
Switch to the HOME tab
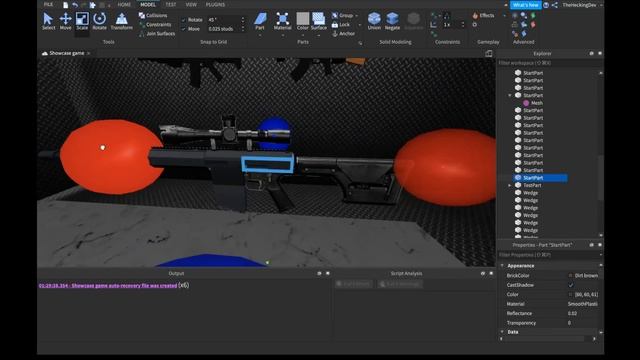click(x=124, y=5)
